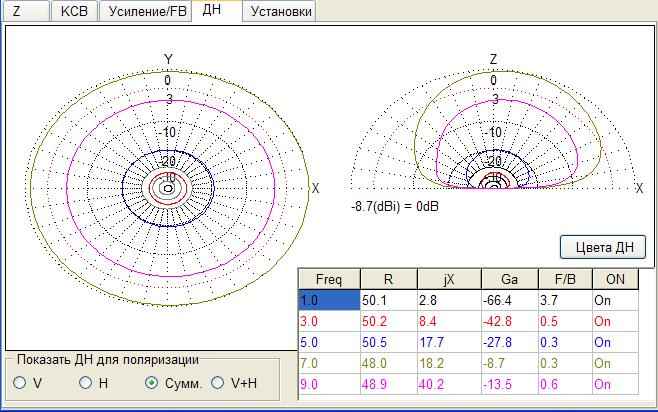Click R value 48.0
Screen dimensions: 658x412
389,363
